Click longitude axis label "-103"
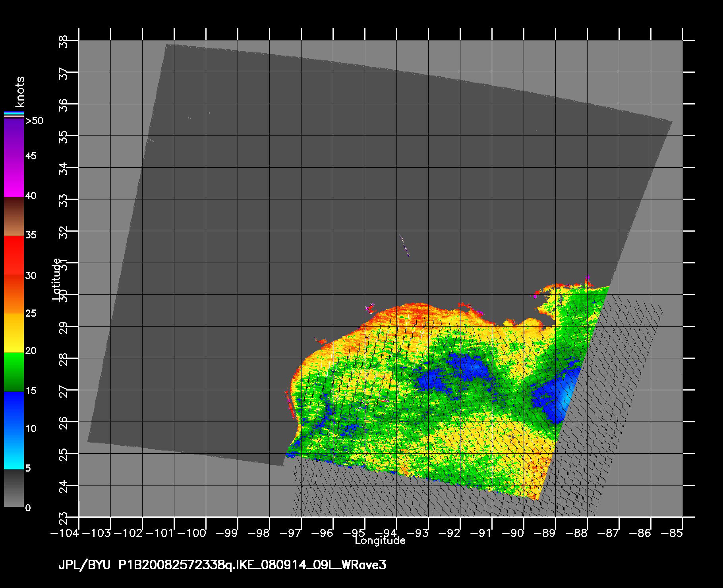Screen dimensions: 723x588 click(x=97, y=533)
